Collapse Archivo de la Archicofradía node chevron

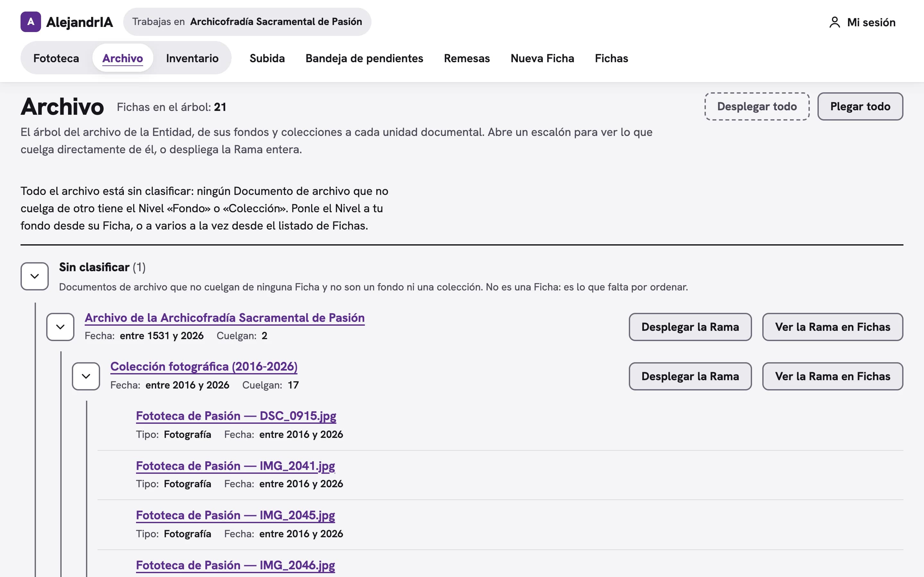pyautogui.click(x=60, y=327)
